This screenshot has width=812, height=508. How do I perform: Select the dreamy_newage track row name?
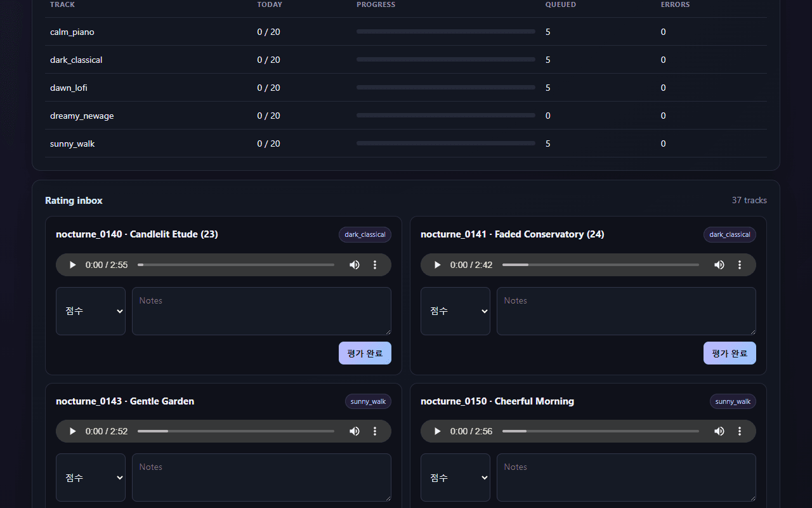(x=82, y=116)
